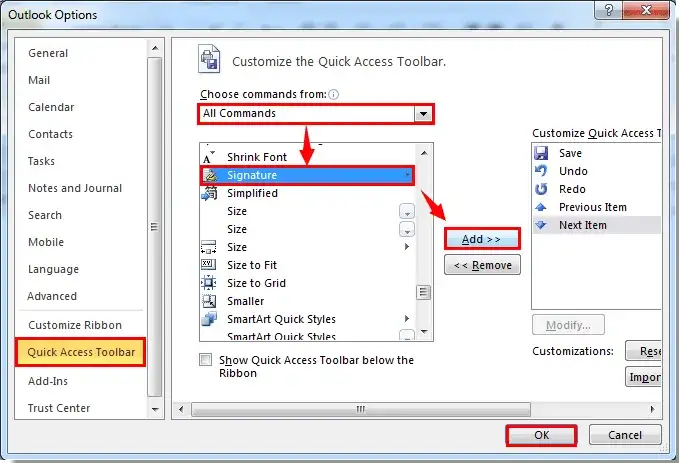Select Smaller in the commands list

coord(307,301)
